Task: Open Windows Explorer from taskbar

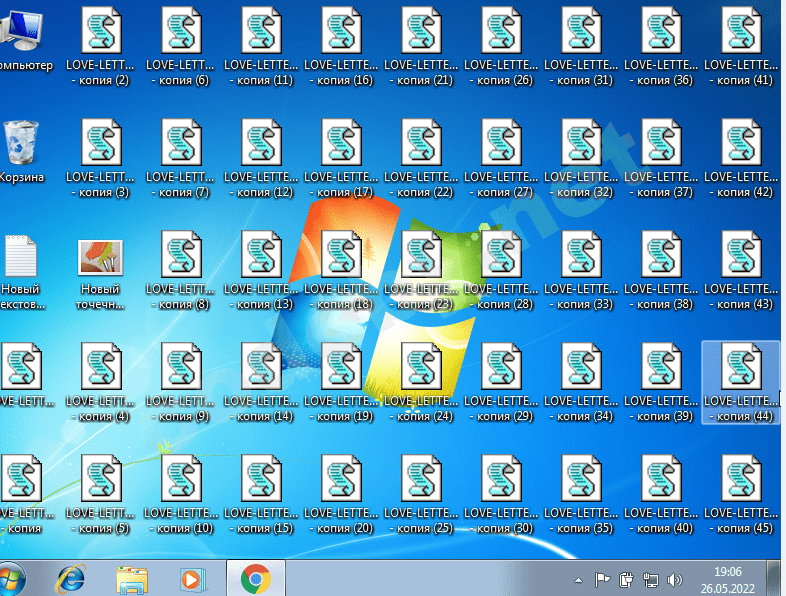Action: (x=131, y=579)
